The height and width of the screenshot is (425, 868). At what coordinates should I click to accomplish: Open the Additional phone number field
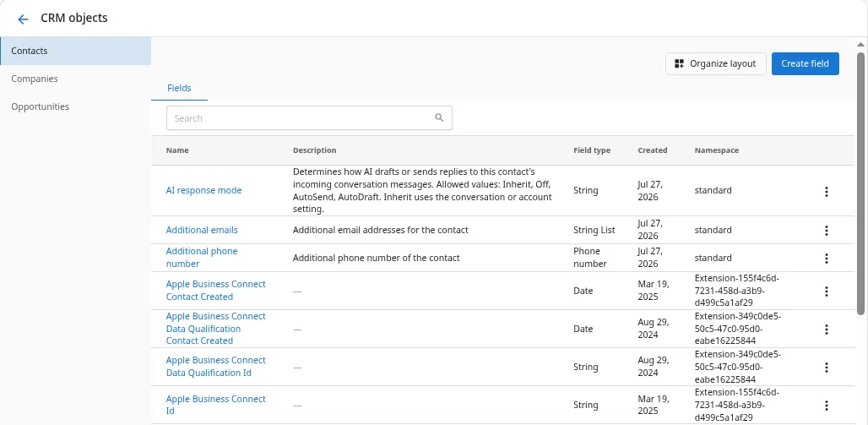coord(202,258)
